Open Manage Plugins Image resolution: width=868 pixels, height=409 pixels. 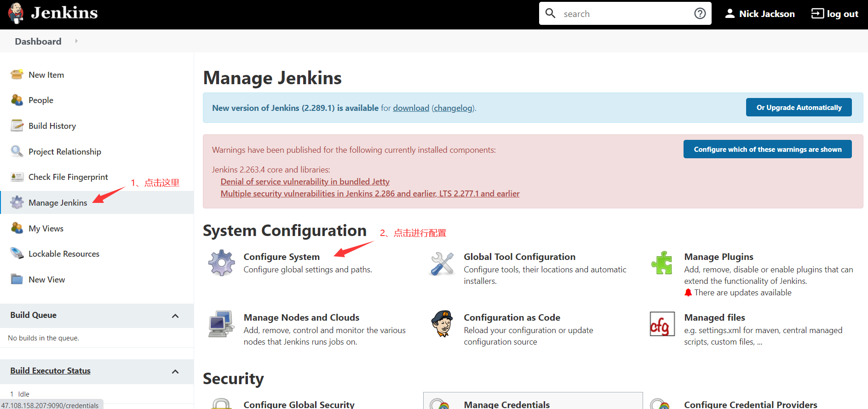pyautogui.click(x=719, y=257)
